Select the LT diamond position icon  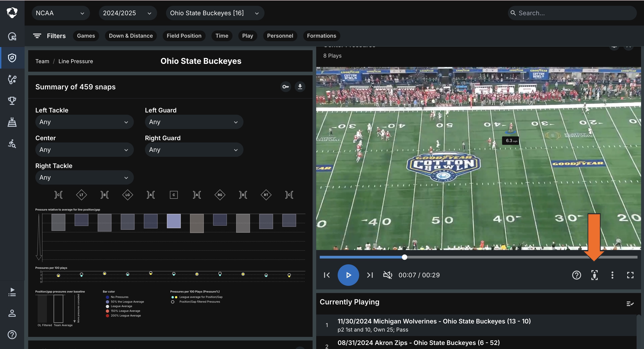pyautogui.click(x=81, y=195)
